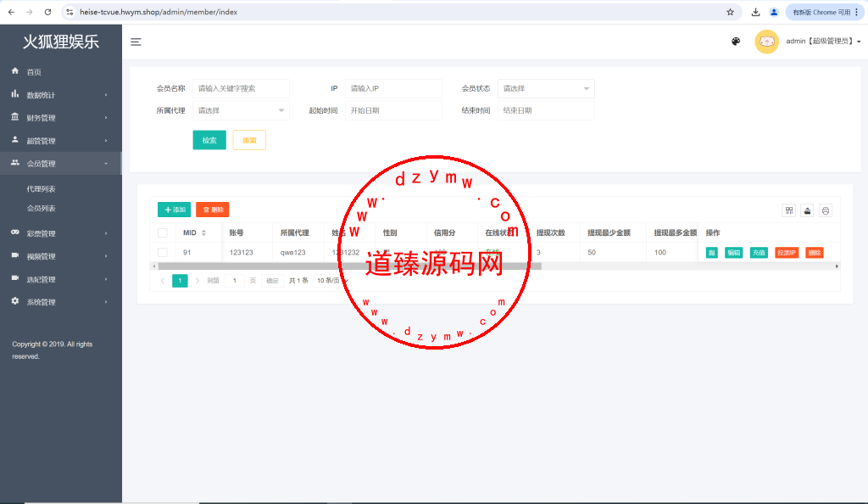The image size is (868, 504).
Task: Click the admin avatar image
Action: 766,42
